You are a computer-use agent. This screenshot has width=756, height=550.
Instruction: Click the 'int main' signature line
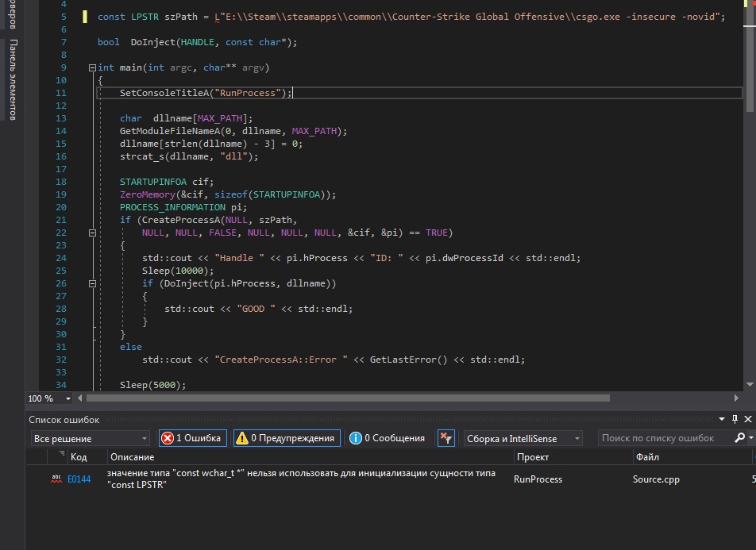click(x=183, y=68)
